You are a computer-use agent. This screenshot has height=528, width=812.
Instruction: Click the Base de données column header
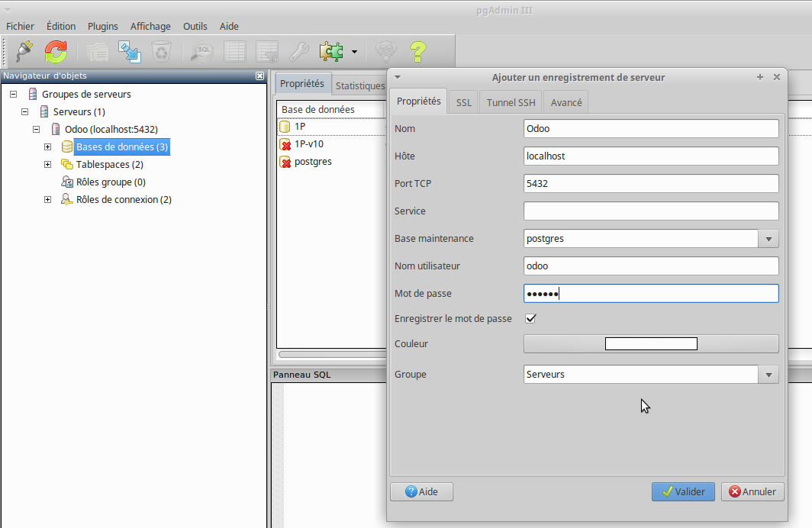tap(330, 109)
